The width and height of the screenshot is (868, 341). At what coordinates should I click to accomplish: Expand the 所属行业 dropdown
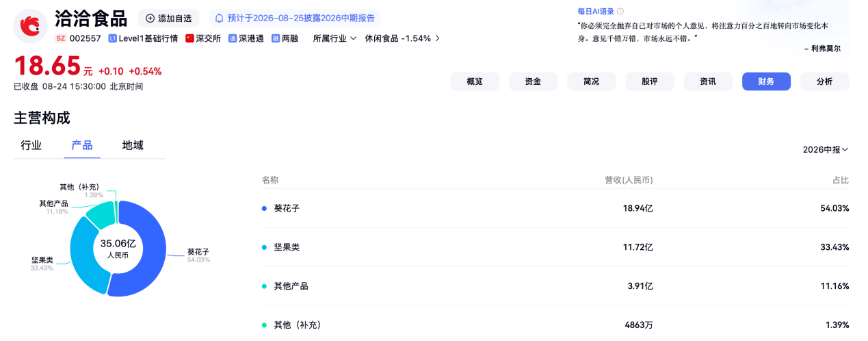(x=334, y=38)
